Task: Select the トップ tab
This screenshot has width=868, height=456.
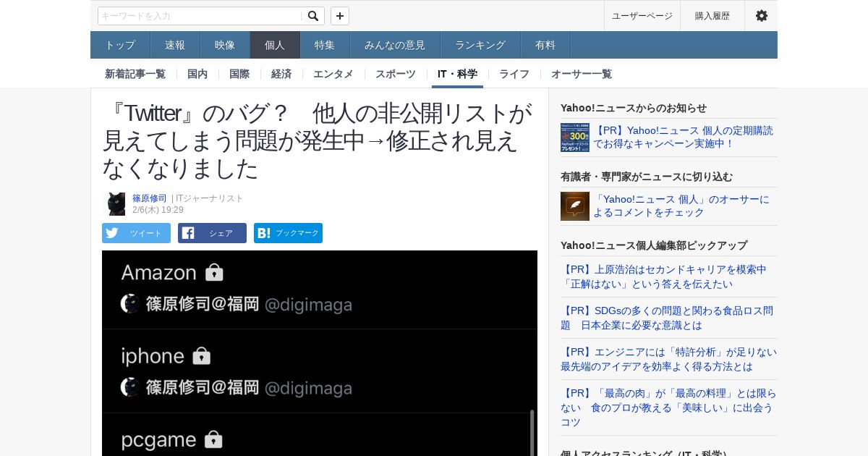Action: coord(120,45)
